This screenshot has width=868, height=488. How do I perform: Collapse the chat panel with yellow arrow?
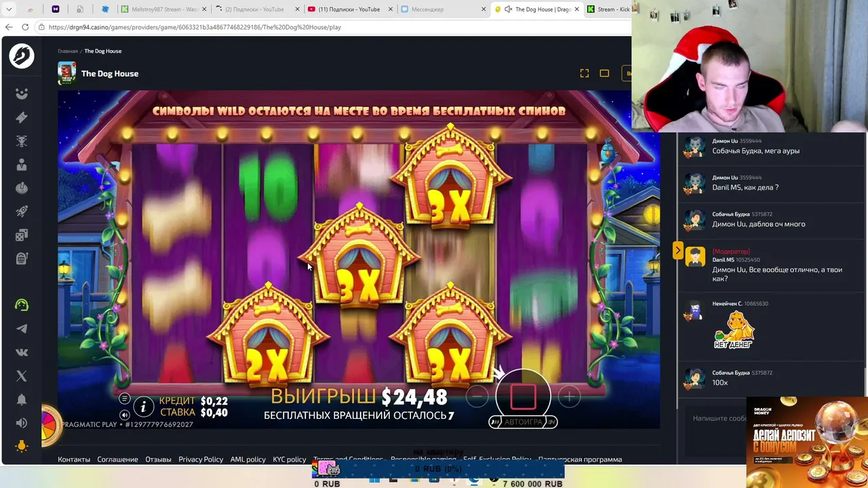coord(677,251)
